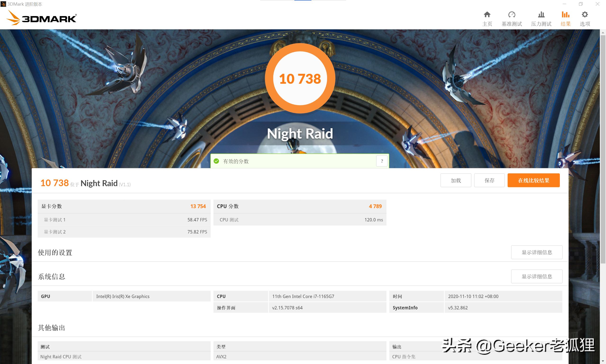Compare results online with orange button
Image resolution: width=606 pixels, height=364 pixels.
(x=533, y=180)
